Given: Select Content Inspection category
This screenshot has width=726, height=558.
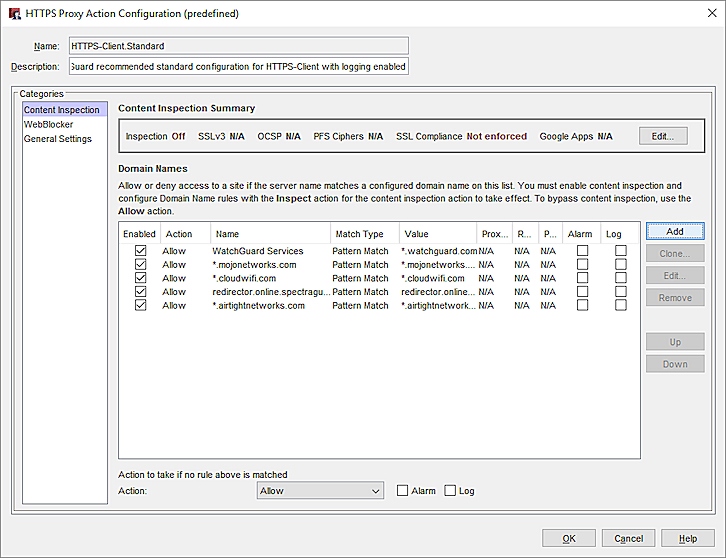Looking at the screenshot, I should coord(62,110).
